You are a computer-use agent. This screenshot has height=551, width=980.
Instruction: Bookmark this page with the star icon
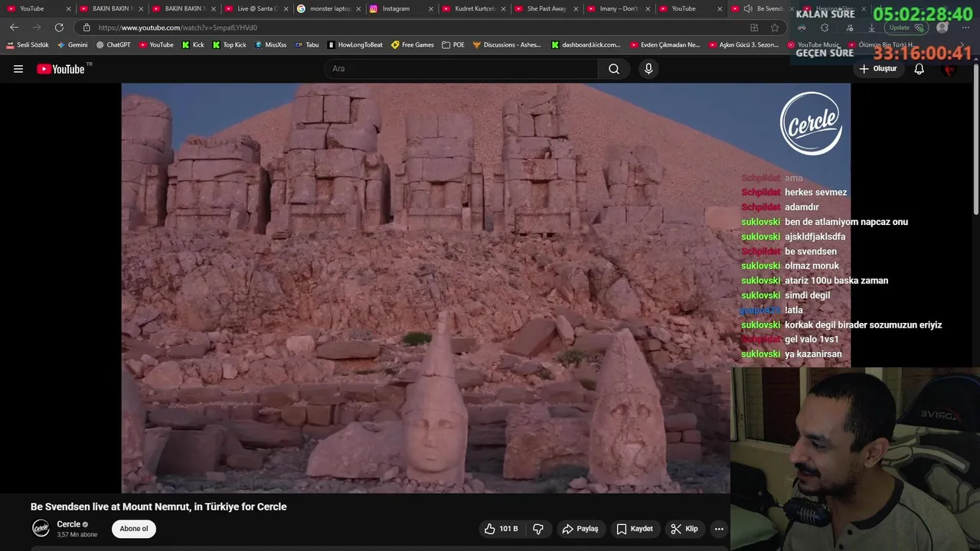(775, 28)
